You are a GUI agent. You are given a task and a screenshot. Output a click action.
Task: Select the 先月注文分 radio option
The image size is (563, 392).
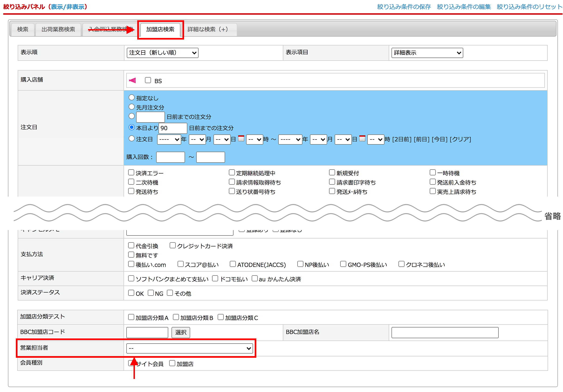[132, 107]
